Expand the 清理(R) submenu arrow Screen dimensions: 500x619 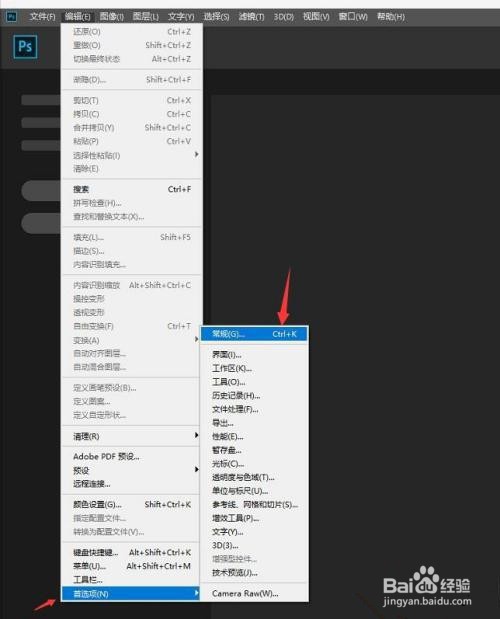[196, 435]
